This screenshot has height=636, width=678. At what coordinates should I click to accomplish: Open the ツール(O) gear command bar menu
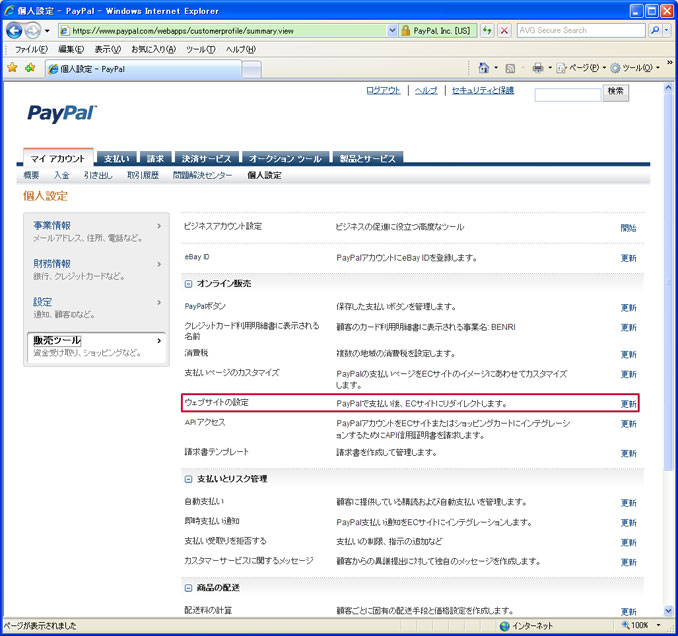[x=635, y=68]
